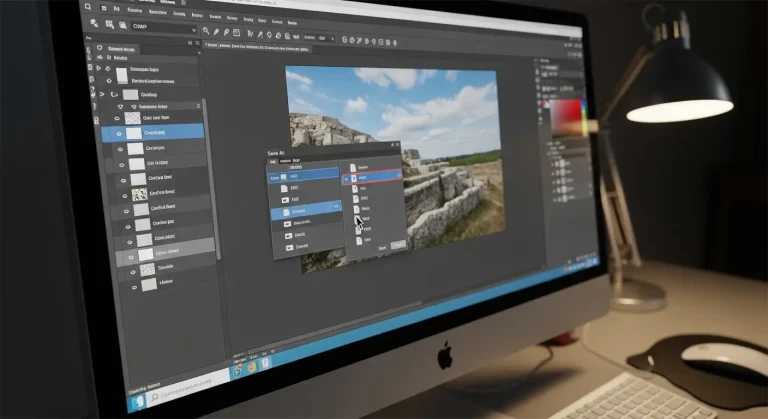This screenshot has width=768, height=419.
Task: Click the open document tab above the canvas
Action: coord(257,47)
